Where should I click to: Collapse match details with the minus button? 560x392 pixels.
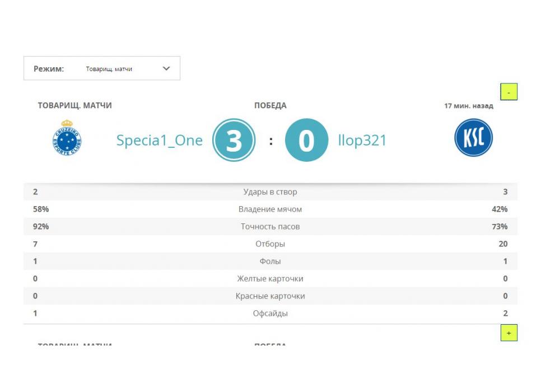click(508, 92)
